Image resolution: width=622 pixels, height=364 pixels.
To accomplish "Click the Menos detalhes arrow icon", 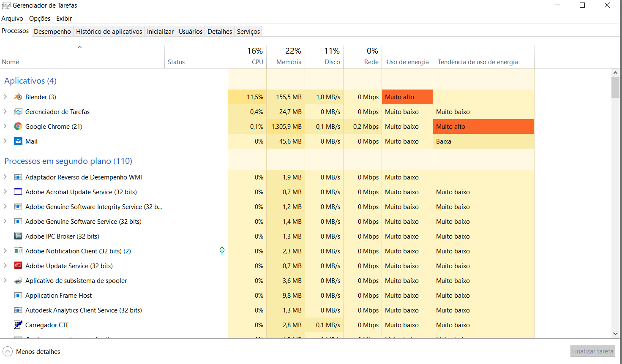I will pyautogui.click(x=8, y=351).
